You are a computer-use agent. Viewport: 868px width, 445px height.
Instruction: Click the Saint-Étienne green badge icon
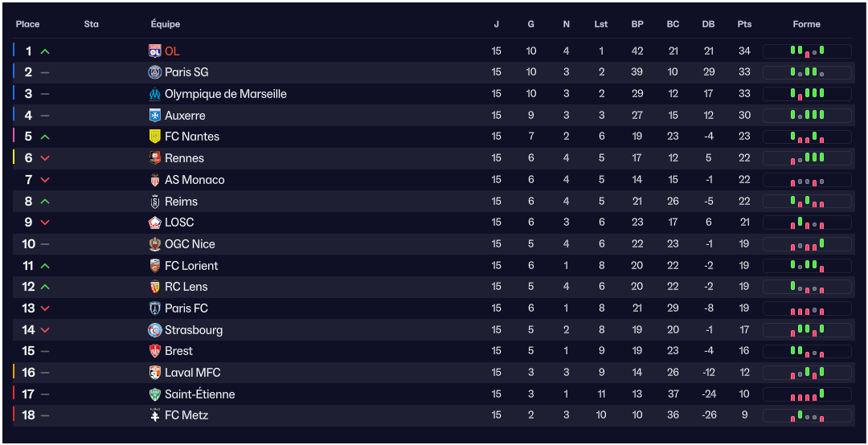tap(155, 394)
